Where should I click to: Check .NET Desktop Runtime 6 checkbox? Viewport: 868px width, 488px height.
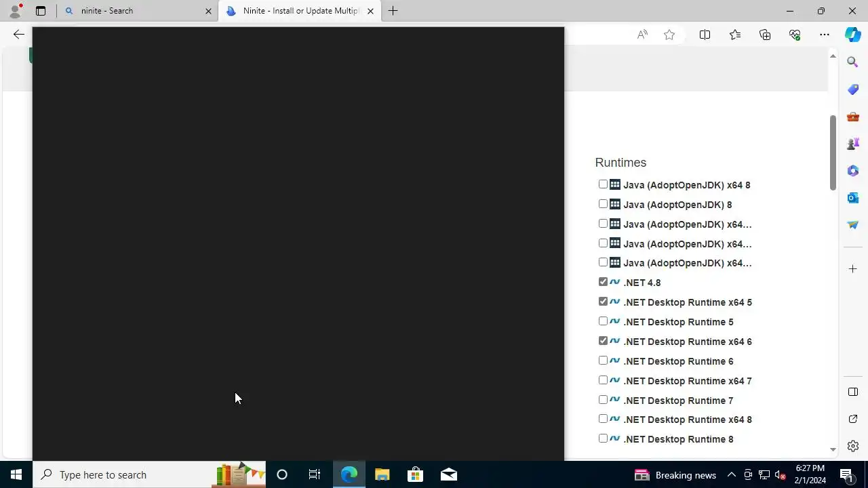[x=603, y=361]
